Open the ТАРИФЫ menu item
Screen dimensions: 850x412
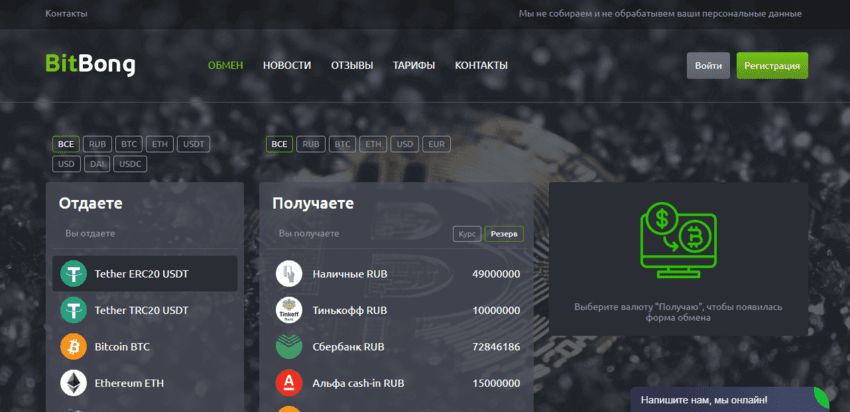click(414, 66)
